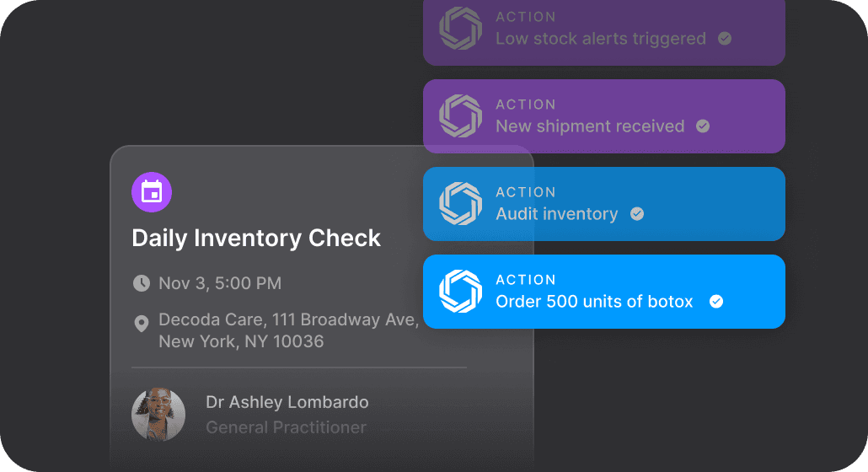Open the Decoda Care address link
Image resolution: width=868 pixels, height=472 pixels.
(288, 330)
